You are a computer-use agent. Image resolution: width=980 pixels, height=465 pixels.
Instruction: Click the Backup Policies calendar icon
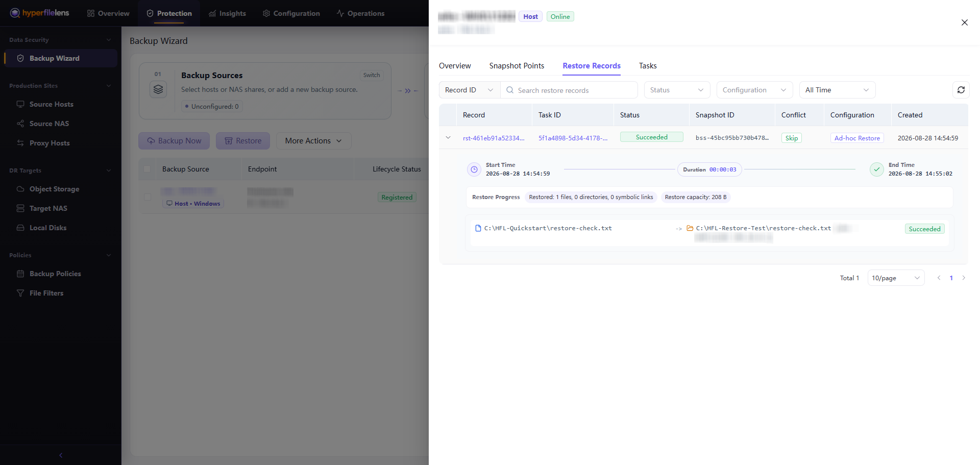(x=20, y=274)
